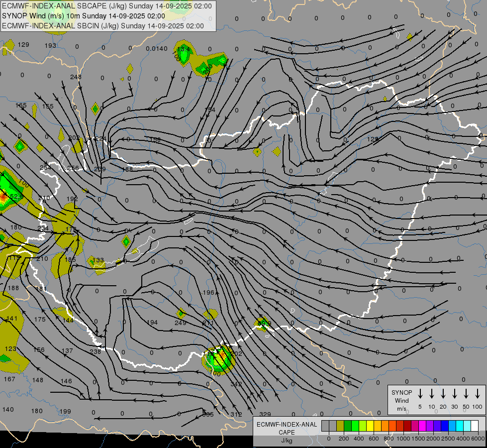Image resolution: width=487 pixels, height=448 pixels.
Task: Click the 0.0140 value on the map
Action: tap(157, 48)
